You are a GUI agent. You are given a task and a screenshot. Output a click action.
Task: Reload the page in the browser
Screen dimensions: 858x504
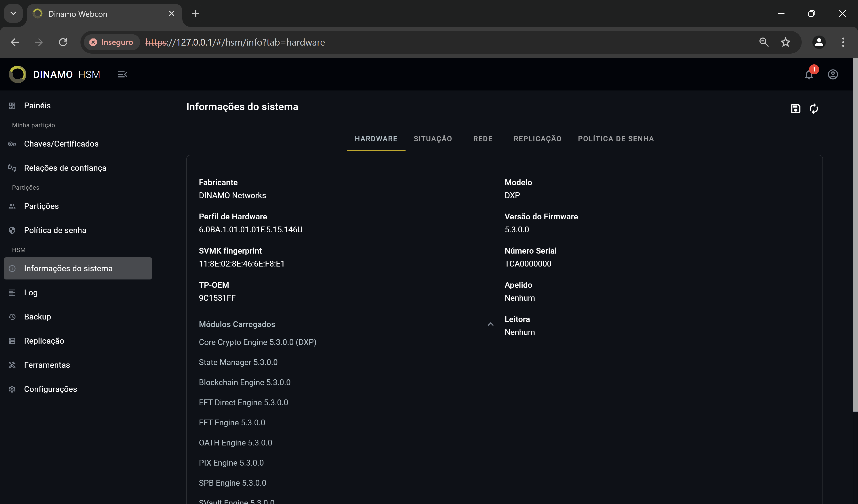point(63,42)
